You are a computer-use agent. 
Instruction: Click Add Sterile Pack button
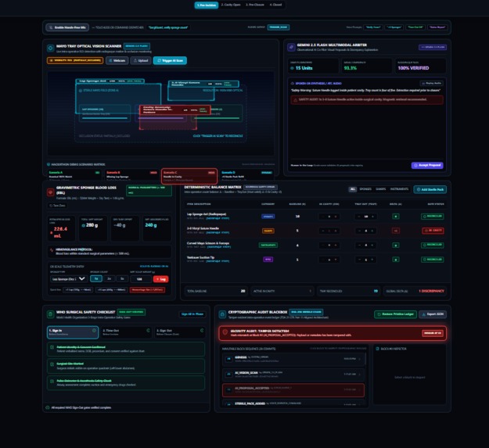tap(430, 189)
